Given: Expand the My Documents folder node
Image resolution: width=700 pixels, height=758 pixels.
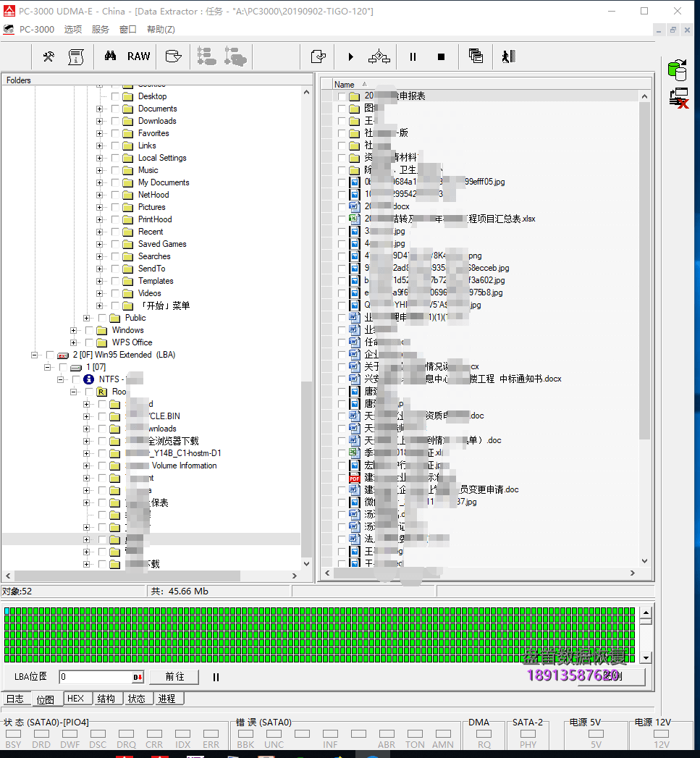Looking at the screenshot, I should pyautogui.click(x=100, y=182).
